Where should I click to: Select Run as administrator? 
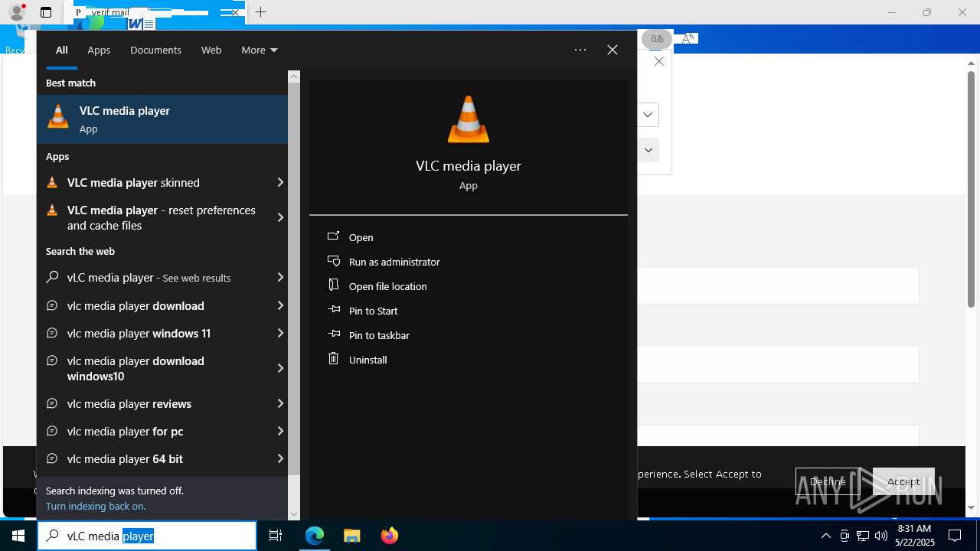394,262
